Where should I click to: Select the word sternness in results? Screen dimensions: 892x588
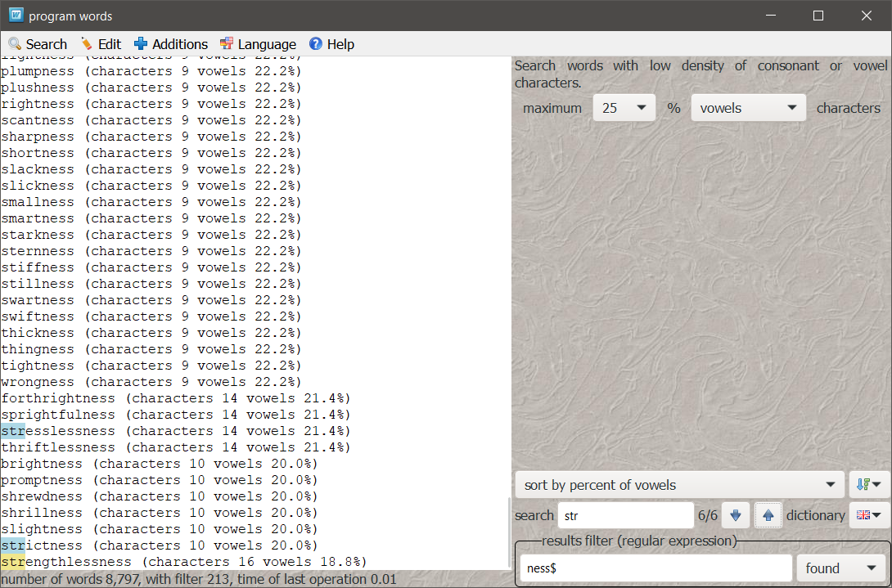coord(38,251)
